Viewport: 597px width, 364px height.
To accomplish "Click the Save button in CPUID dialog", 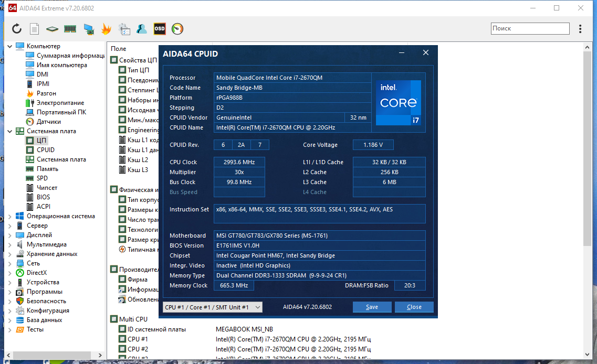I will [372, 307].
